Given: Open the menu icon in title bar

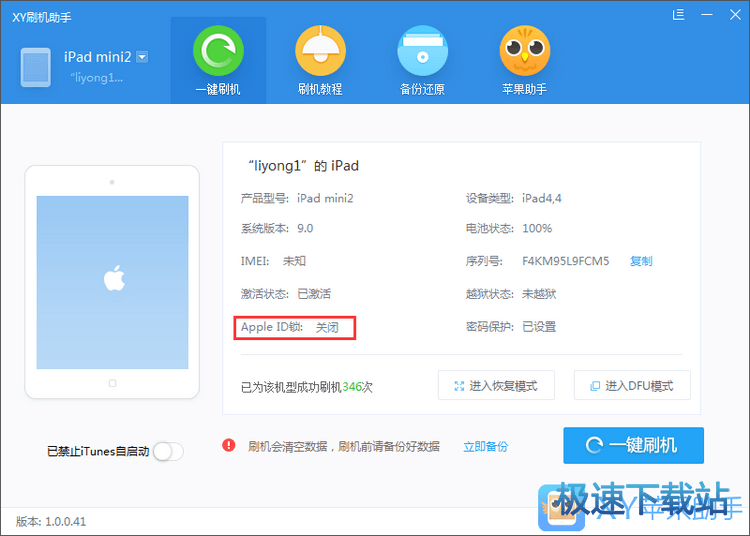Looking at the screenshot, I should pyautogui.click(x=678, y=15).
